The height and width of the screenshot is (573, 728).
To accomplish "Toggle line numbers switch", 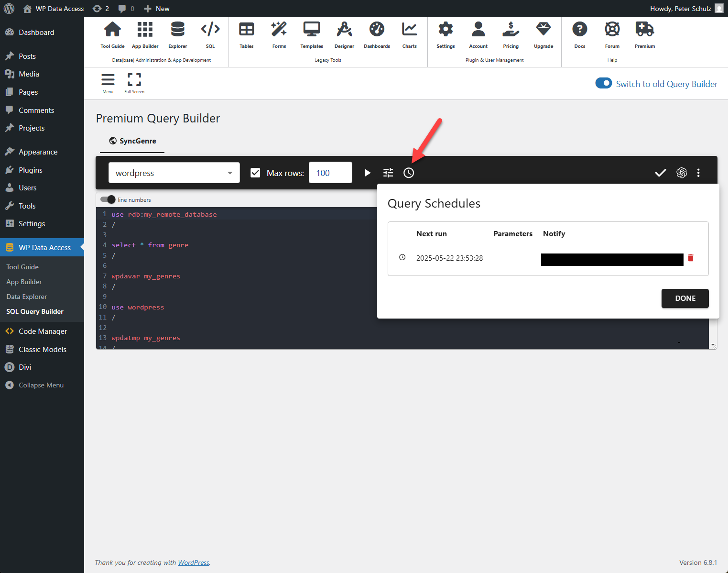I will click(x=108, y=199).
